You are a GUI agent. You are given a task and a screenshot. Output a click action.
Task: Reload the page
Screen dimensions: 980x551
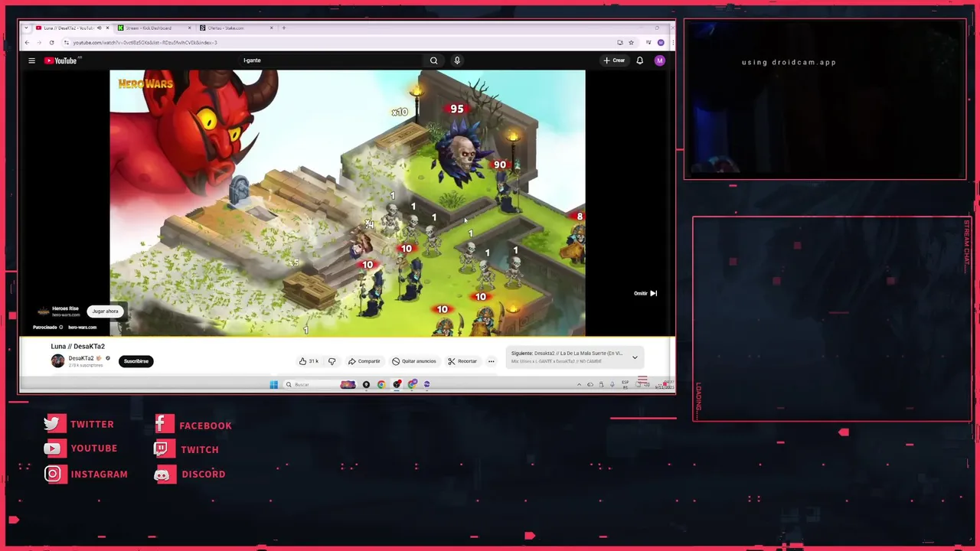[51, 43]
